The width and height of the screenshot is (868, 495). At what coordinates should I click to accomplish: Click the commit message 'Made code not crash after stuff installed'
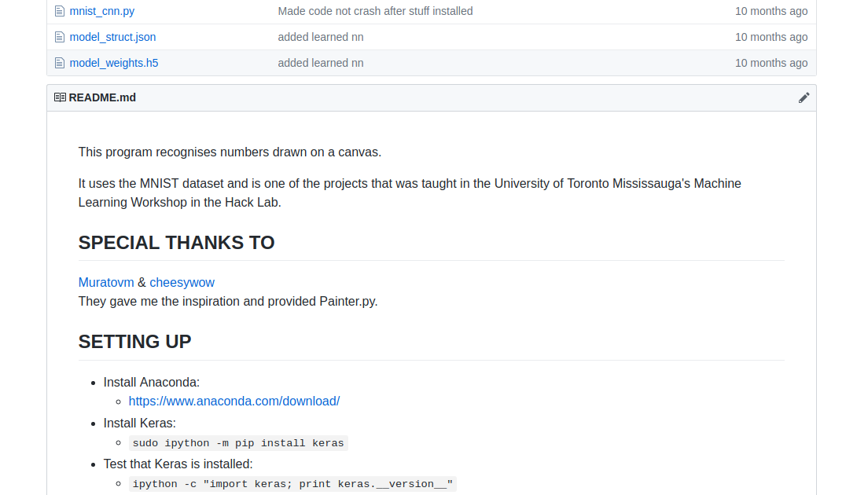(x=375, y=11)
